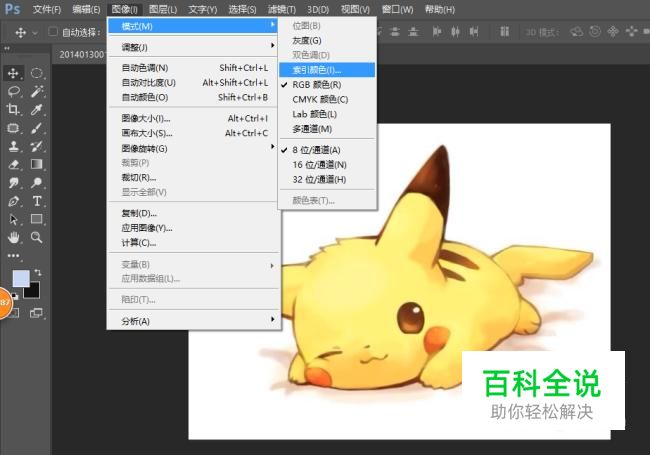This screenshot has width=650, height=455.
Task: Select the History Brush tool
Action: [36, 146]
